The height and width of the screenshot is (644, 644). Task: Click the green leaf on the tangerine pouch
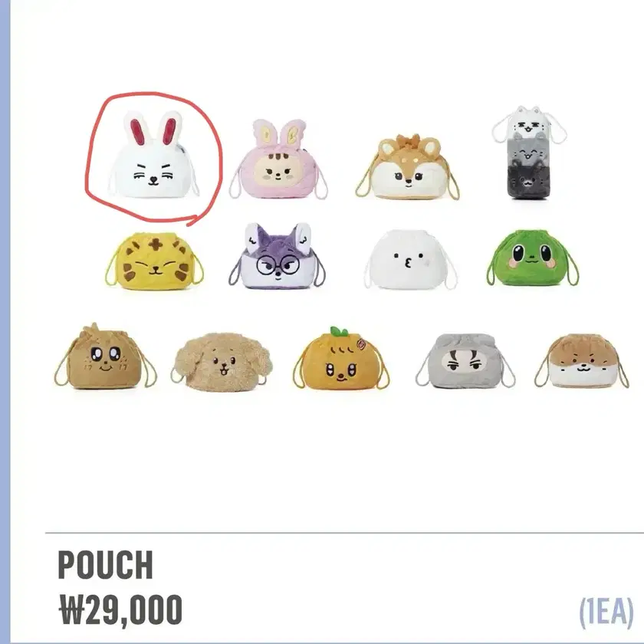(339, 331)
